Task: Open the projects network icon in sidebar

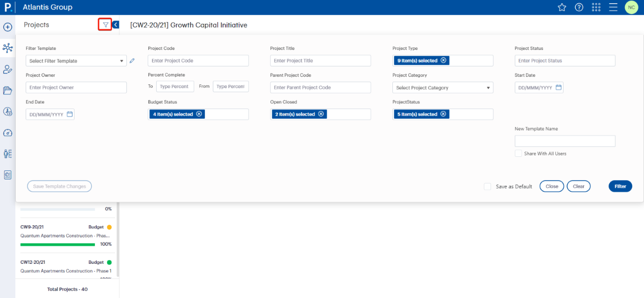Action: coord(8,48)
